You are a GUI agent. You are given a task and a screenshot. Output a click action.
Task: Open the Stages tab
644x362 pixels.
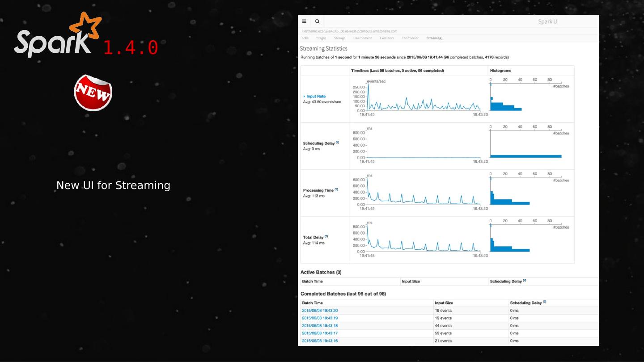tap(321, 38)
